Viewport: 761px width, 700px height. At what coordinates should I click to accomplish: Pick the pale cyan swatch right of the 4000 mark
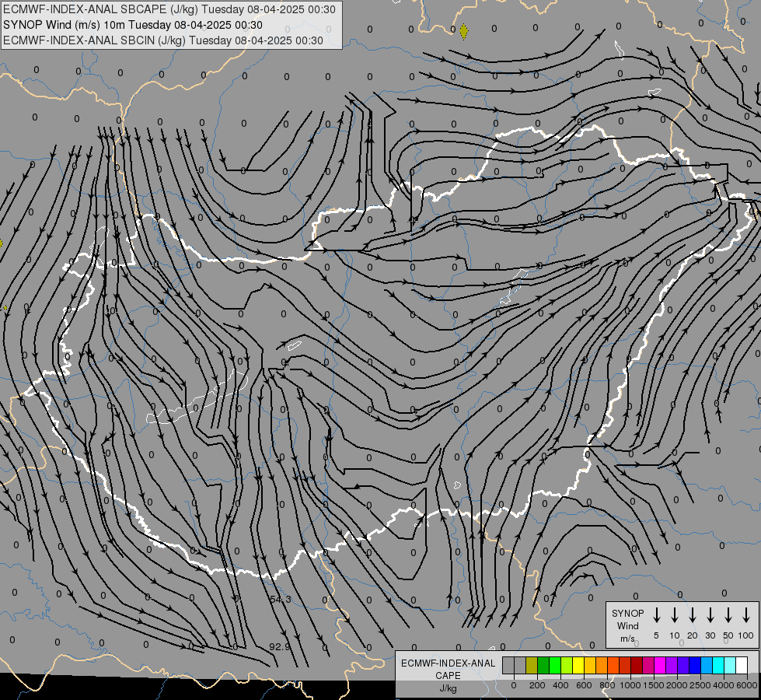pos(729,665)
